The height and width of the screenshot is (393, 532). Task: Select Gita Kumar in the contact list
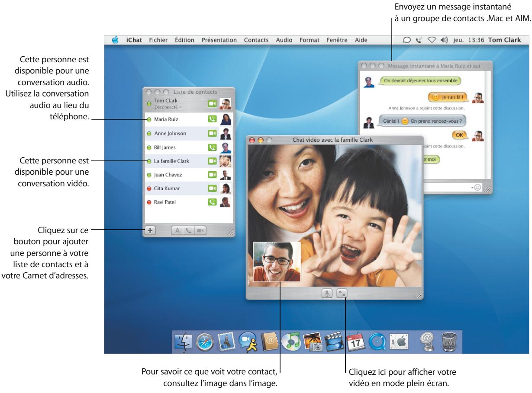[x=188, y=189]
